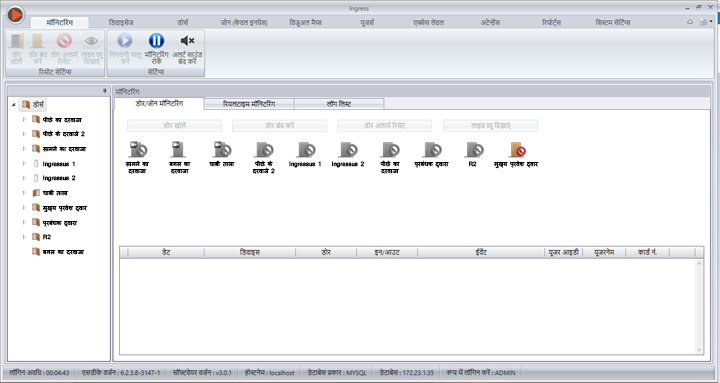Viewport: 720px width, 383px height.
Task: Select the सामने का दरवाजा door icon in monitoring panel
Action: click(x=137, y=150)
